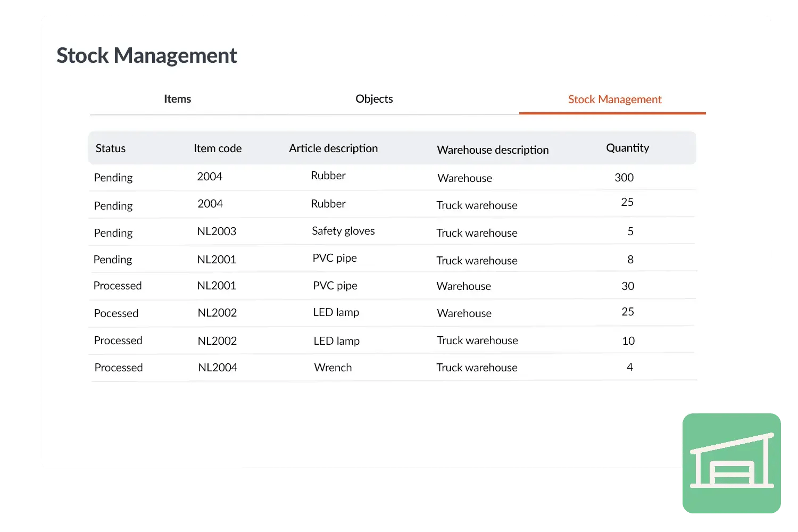Select the quantity 300 cell
This screenshot has height=532, width=798.
(624, 178)
